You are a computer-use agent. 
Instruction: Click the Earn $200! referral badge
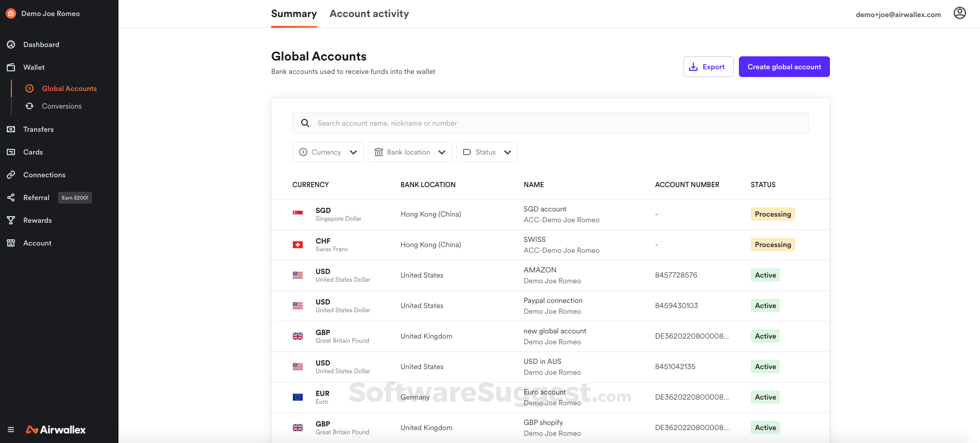coord(75,197)
